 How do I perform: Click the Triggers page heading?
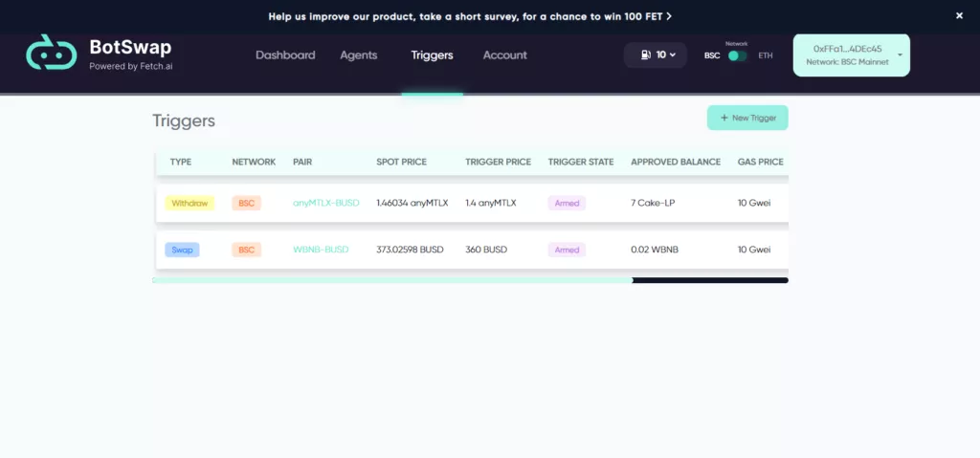click(x=184, y=120)
